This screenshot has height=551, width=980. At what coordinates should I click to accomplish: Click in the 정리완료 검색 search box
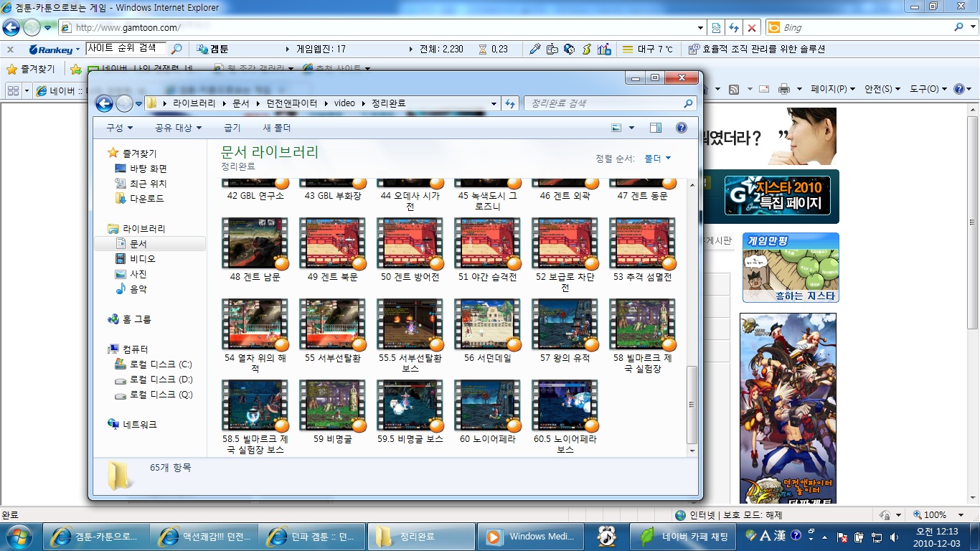point(603,103)
